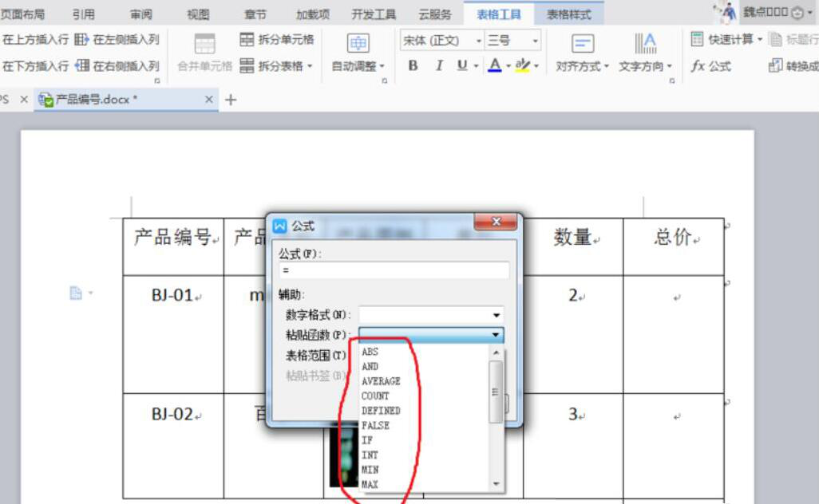
Task: Toggle italic formatting (I)
Action: pyautogui.click(x=439, y=65)
